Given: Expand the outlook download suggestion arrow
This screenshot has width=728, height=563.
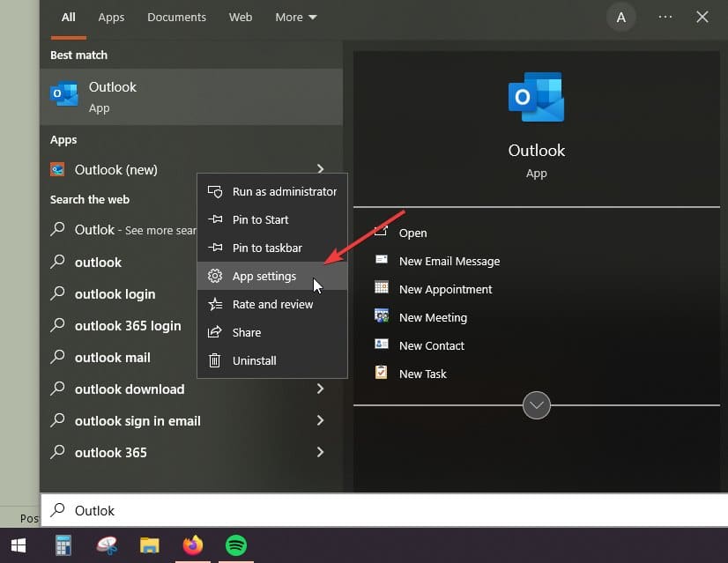Looking at the screenshot, I should pyautogui.click(x=320, y=389).
